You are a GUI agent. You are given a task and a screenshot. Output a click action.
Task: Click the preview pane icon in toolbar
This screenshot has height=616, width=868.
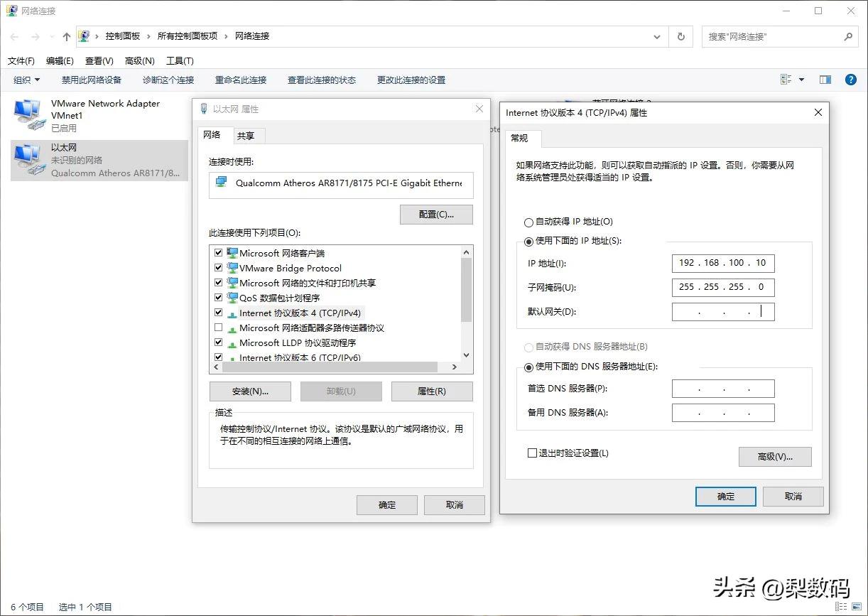click(825, 79)
